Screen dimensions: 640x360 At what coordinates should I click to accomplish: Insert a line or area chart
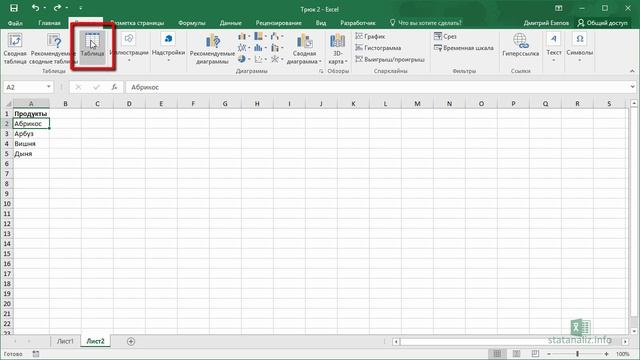244,48
